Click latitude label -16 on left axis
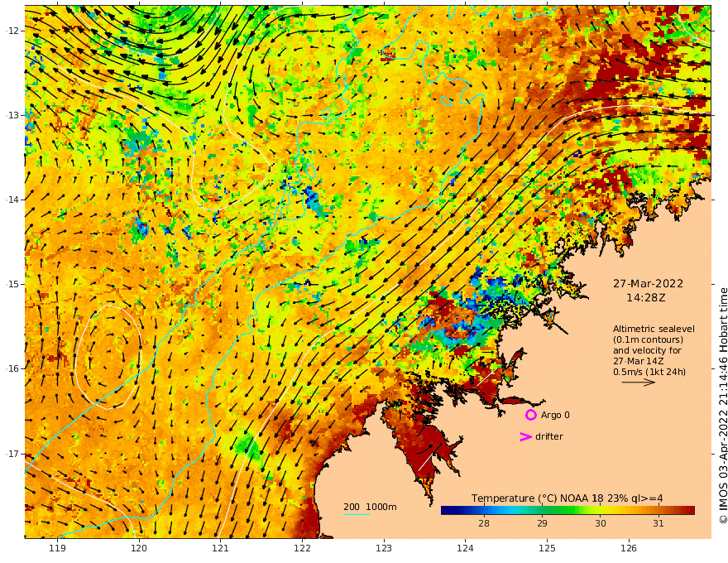This screenshot has height=563, width=728. (12, 368)
